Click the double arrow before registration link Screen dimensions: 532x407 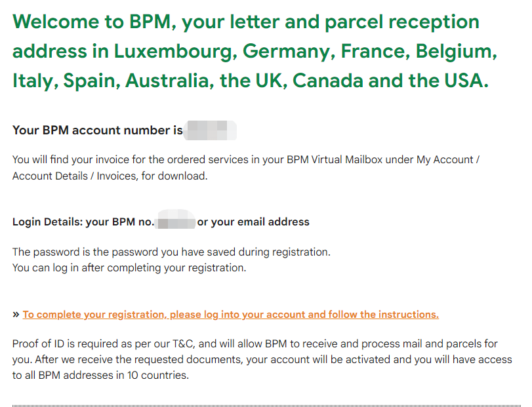point(16,315)
